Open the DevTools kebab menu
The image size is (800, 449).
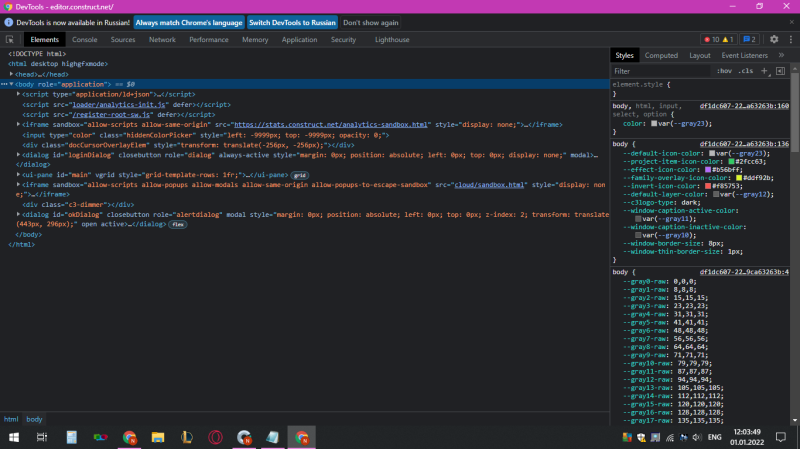791,39
